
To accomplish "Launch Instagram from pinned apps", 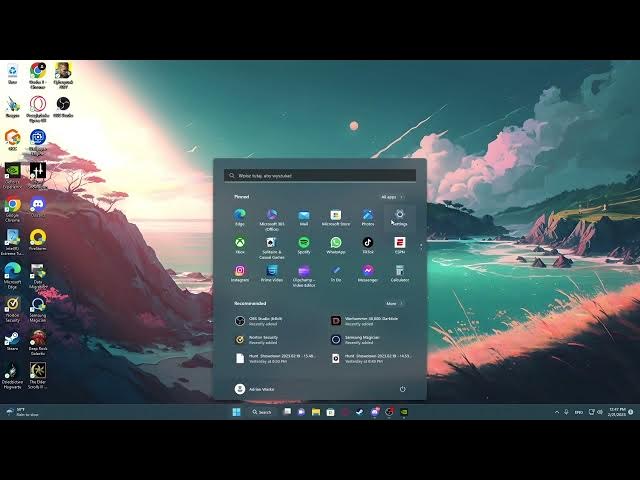I will point(240,271).
